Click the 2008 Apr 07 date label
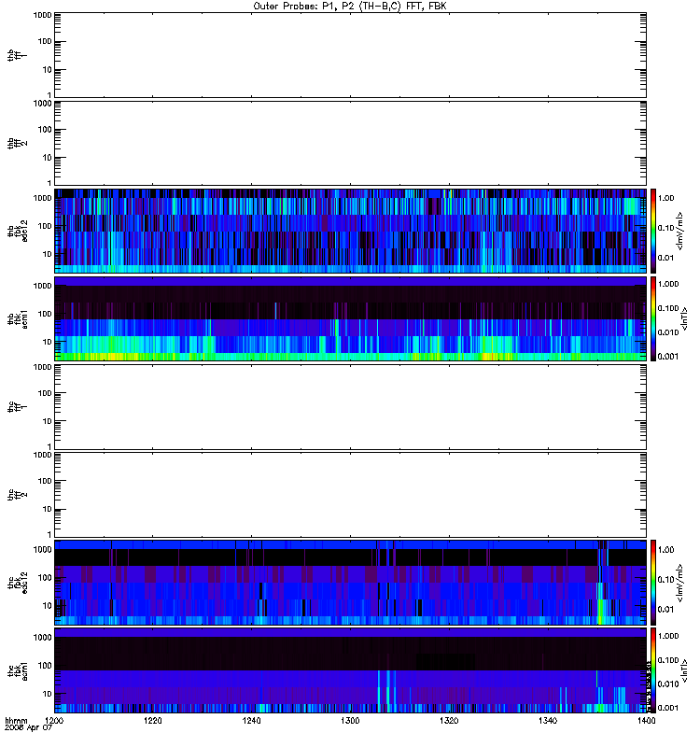 [28, 728]
